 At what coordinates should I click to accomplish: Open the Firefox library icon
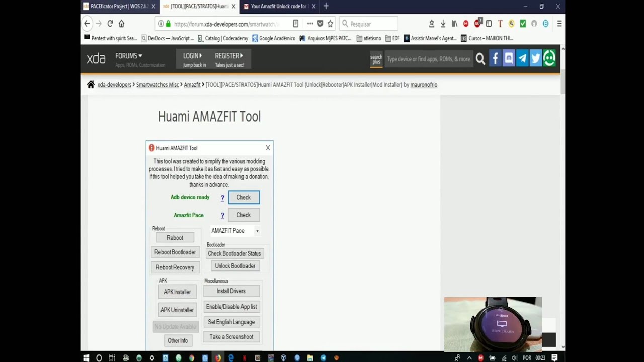pos(454,24)
